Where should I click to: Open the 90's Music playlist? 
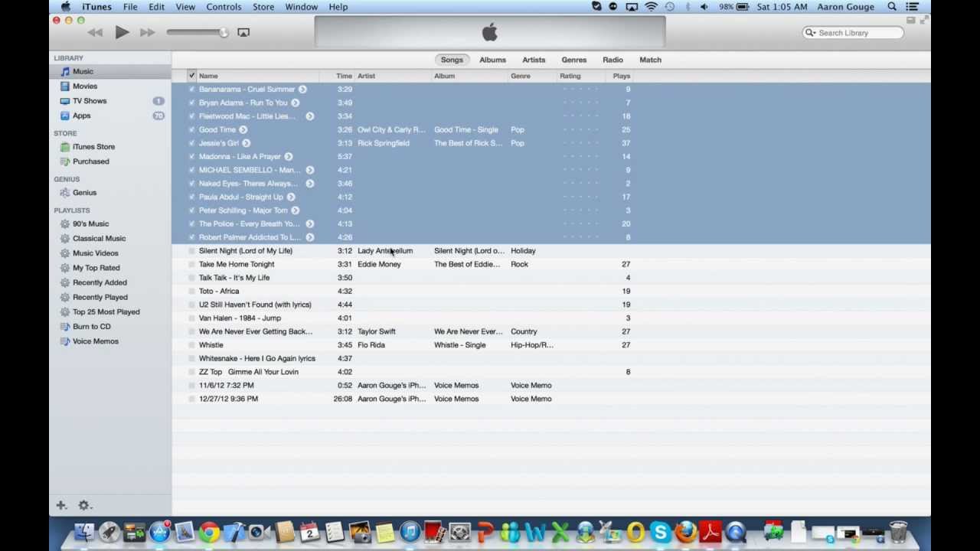pyautogui.click(x=110, y=223)
